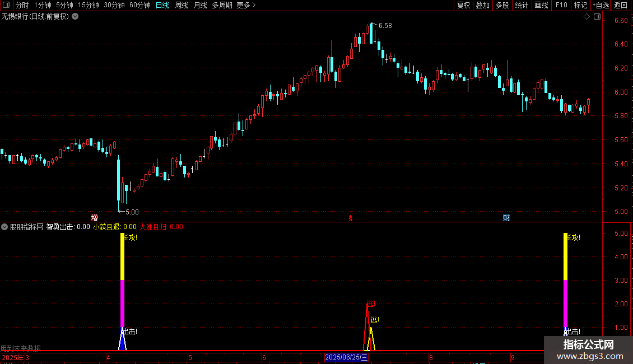Click the blue 财 financial report marker
Screen dimensions: 633x364
(x=506, y=217)
